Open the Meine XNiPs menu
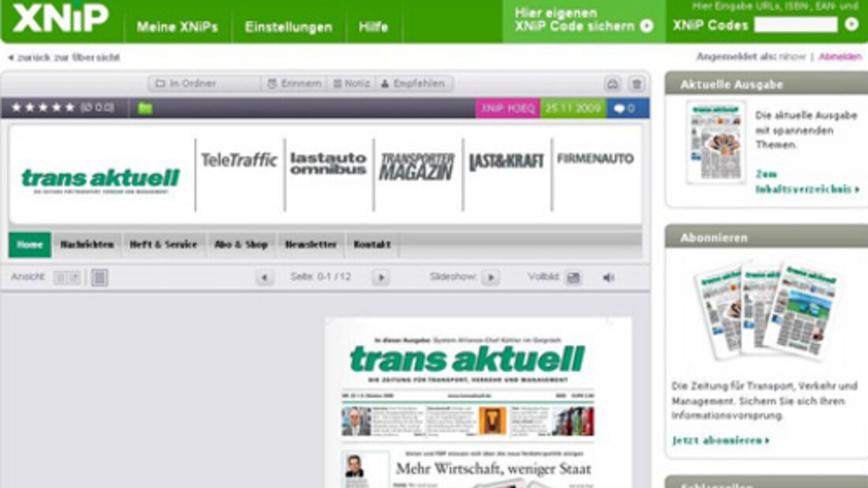868x488 pixels. [177, 27]
